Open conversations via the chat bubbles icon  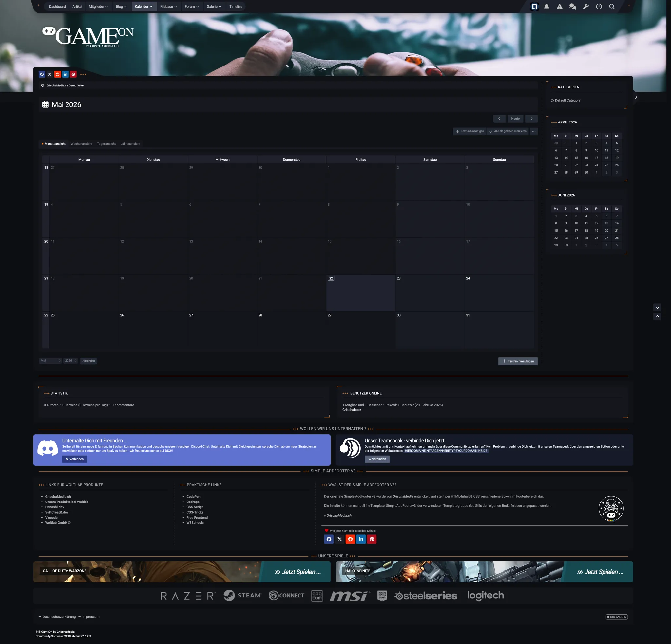572,7
